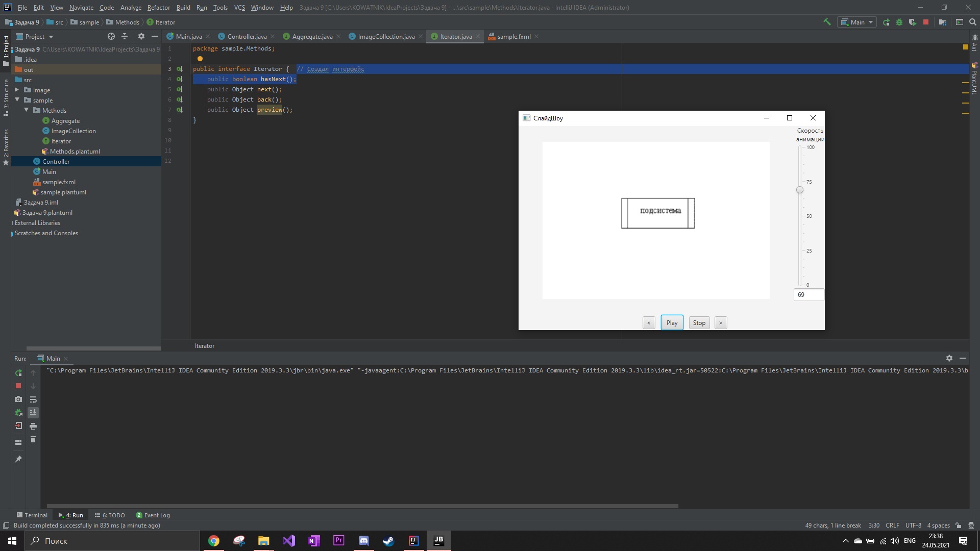Image resolution: width=980 pixels, height=551 pixels.
Task: Click the animation speed slider handle
Action: [800, 189]
